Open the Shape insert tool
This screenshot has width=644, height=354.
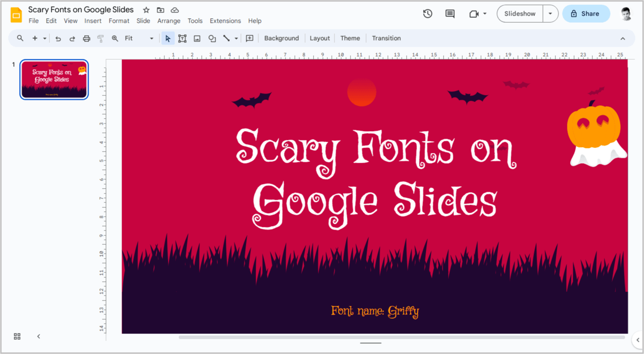212,38
